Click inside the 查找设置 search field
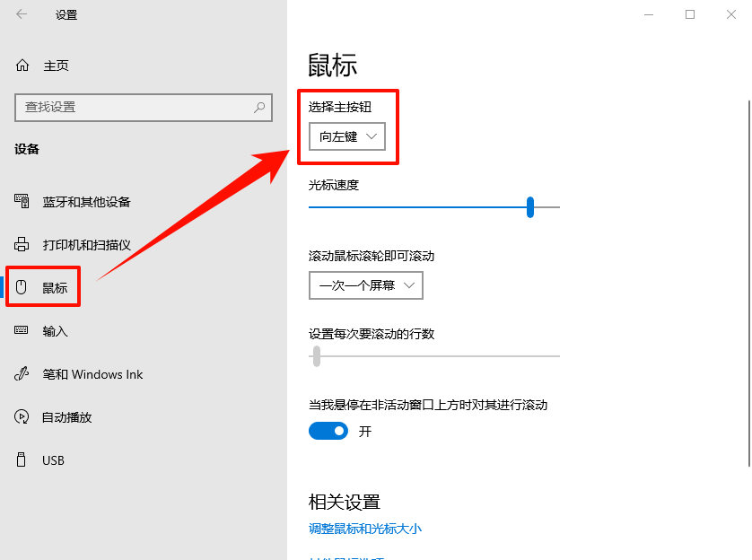Image resolution: width=752 pixels, height=560 pixels. coord(135,108)
